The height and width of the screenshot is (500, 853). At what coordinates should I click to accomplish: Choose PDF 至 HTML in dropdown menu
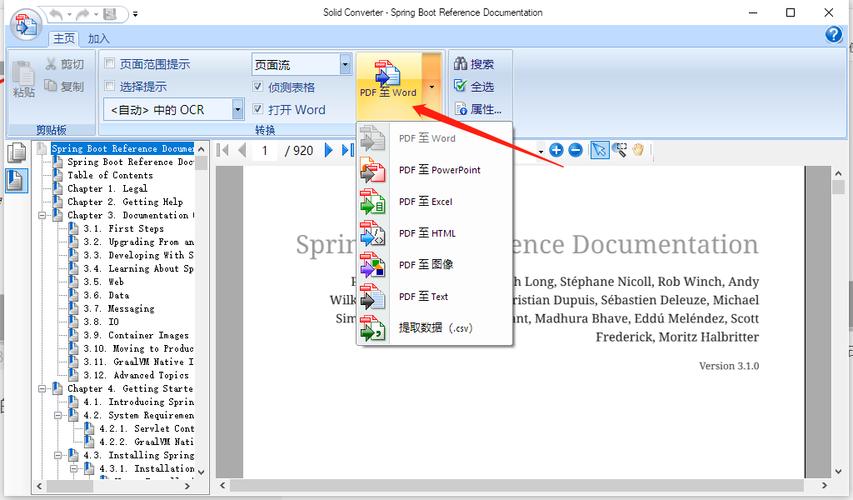click(434, 233)
